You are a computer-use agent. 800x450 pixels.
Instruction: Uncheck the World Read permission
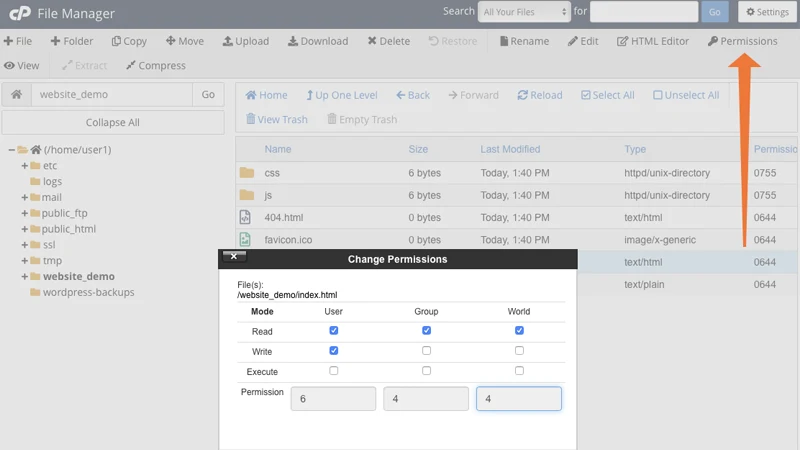coord(519,330)
